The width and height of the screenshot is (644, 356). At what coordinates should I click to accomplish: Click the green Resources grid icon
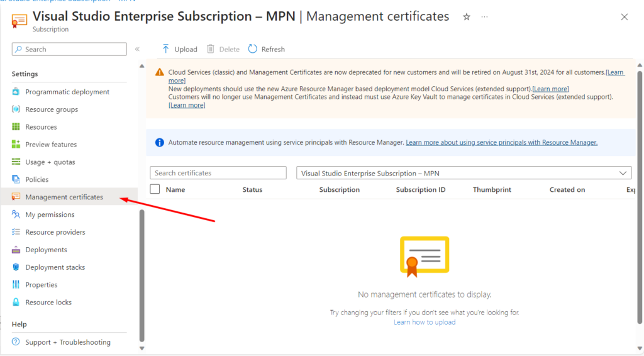16,127
